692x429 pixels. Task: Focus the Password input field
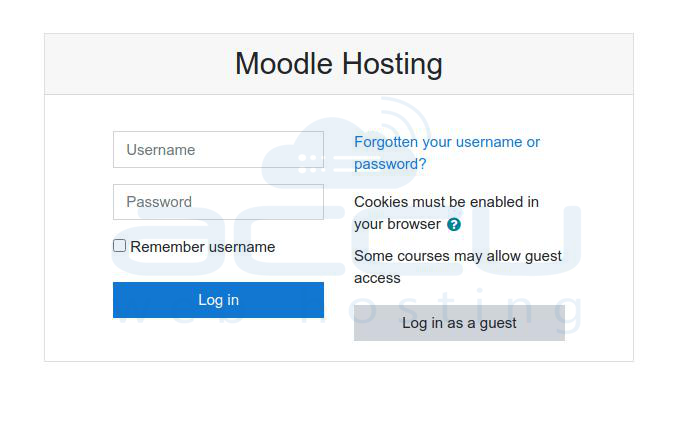[218, 202]
